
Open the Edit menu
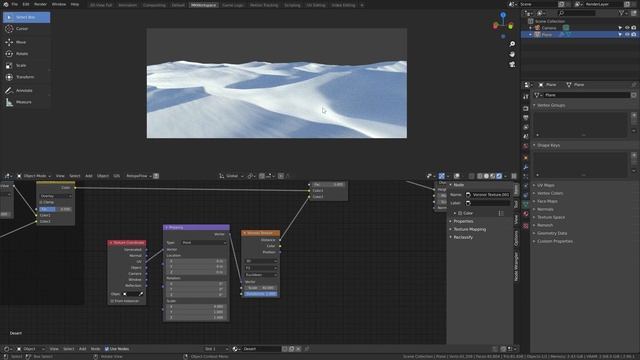(x=26, y=4)
